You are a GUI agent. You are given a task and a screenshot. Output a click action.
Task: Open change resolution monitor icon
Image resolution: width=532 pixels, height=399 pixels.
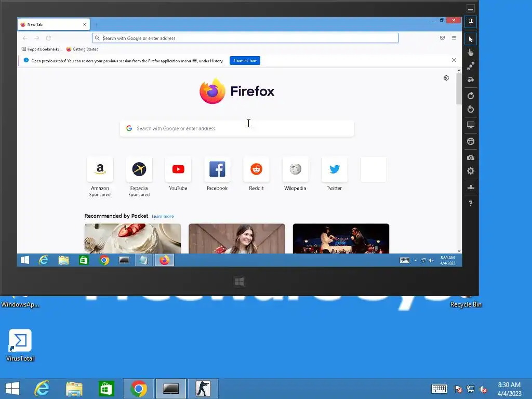pyautogui.click(x=471, y=125)
